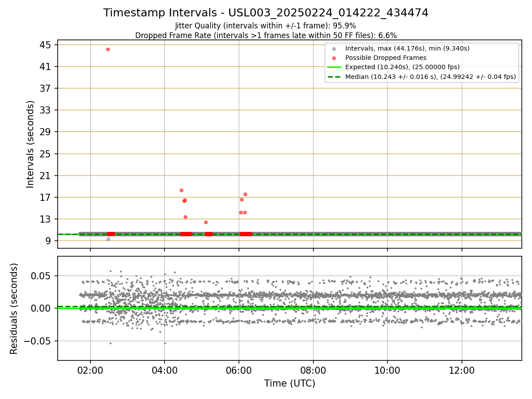Click the 37 tick label on intervals axis

[x=45, y=88]
